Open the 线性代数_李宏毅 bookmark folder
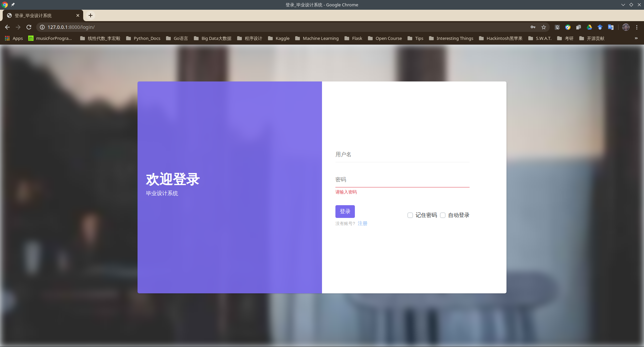Image resolution: width=644 pixels, height=347 pixels. pos(100,38)
